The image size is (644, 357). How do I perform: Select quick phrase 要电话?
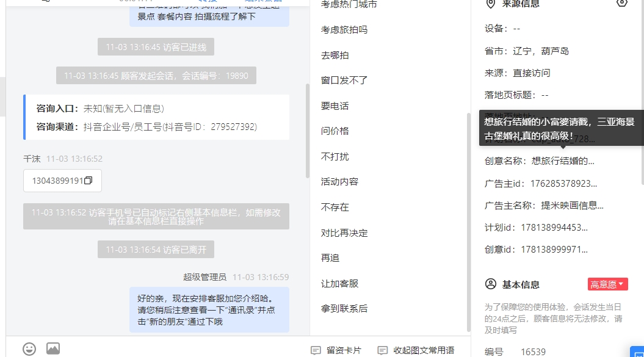coord(335,106)
